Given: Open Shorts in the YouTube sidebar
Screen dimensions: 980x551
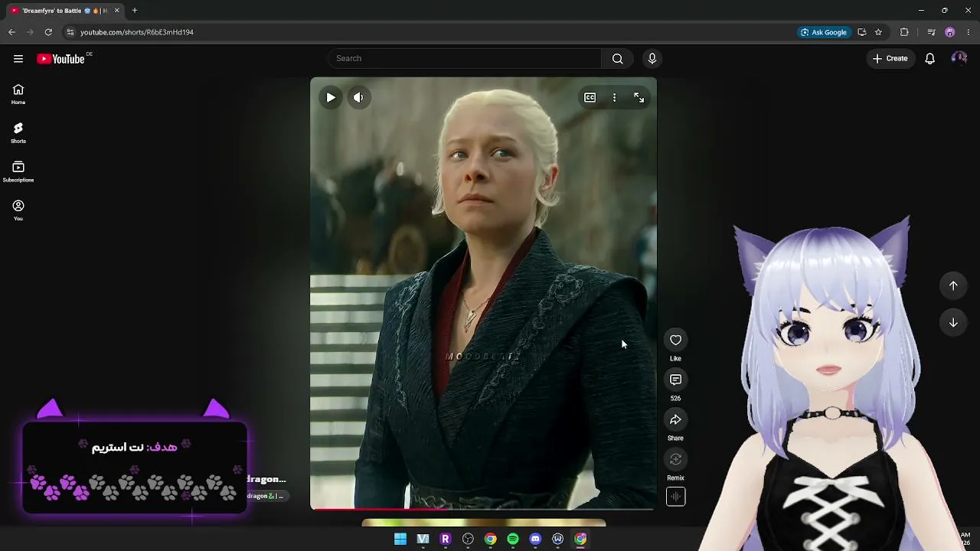Looking at the screenshot, I should pos(18,133).
